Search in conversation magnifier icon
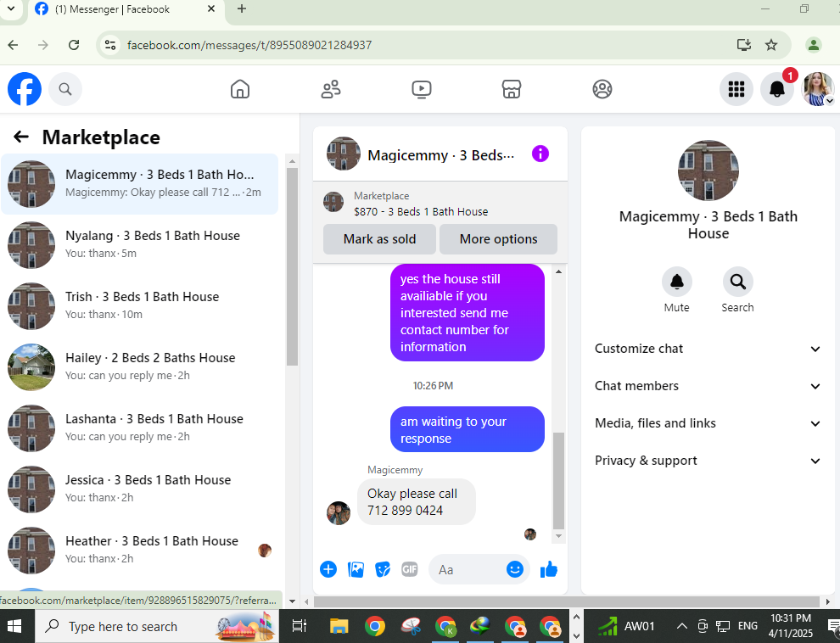 pyautogui.click(x=737, y=282)
